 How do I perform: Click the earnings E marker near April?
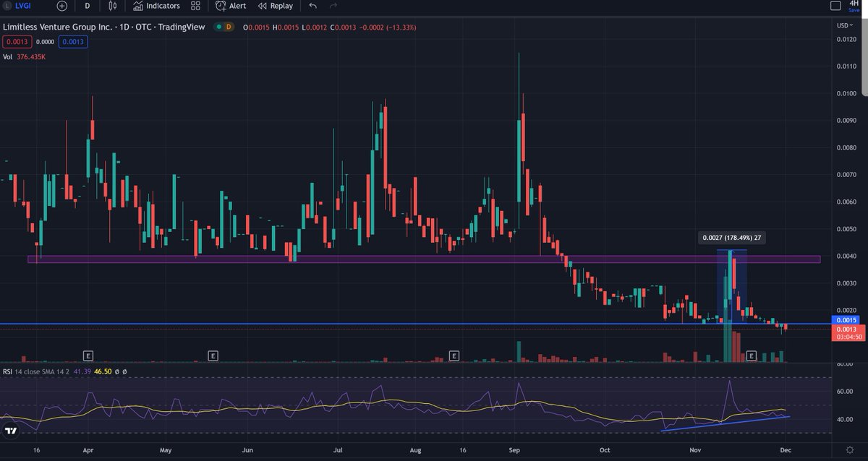click(88, 356)
